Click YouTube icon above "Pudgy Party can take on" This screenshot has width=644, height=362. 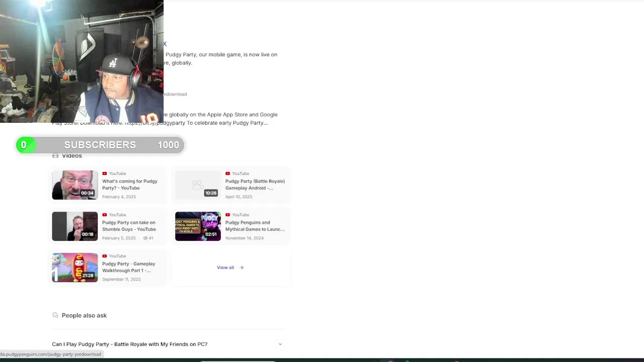(x=105, y=215)
